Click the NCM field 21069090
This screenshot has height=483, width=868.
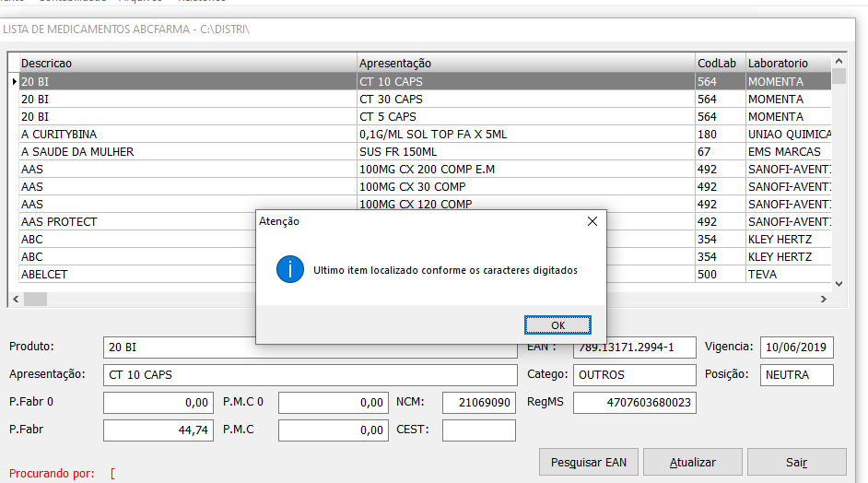click(479, 403)
